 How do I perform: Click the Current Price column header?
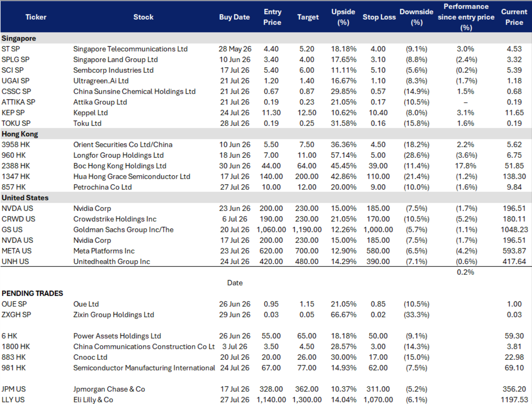click(514, 17)
